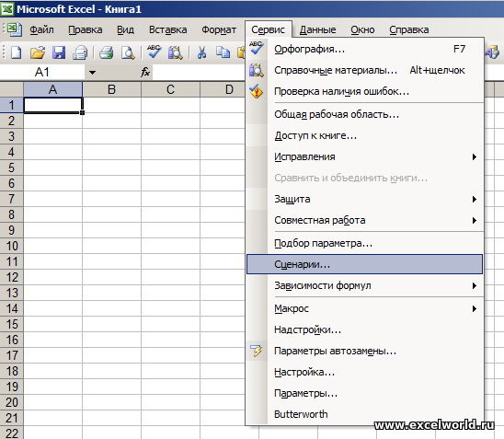
Task: Click the Permission envelope toolbar icon
Action: [80, 52]
